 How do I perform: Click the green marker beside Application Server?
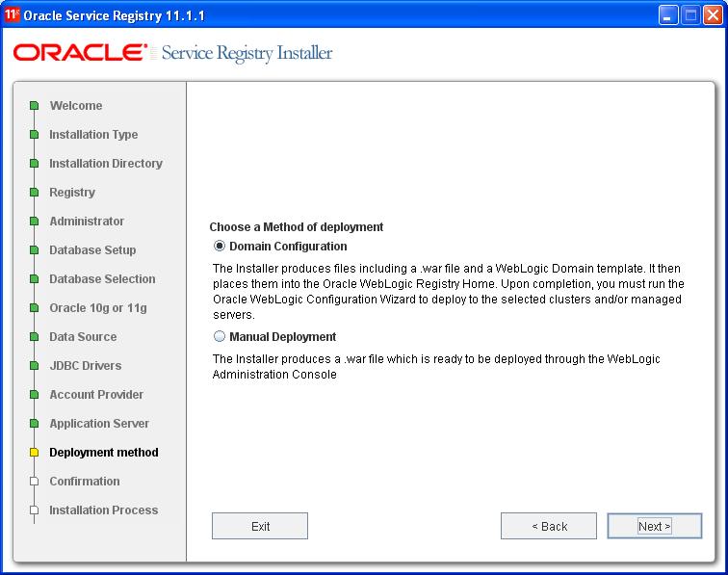click(34, 424)
